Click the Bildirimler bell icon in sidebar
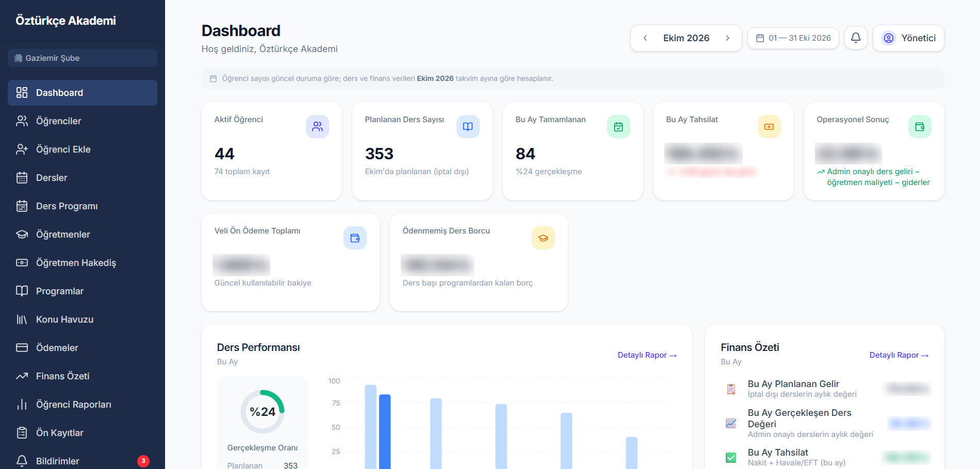 (x=22, y=461)
